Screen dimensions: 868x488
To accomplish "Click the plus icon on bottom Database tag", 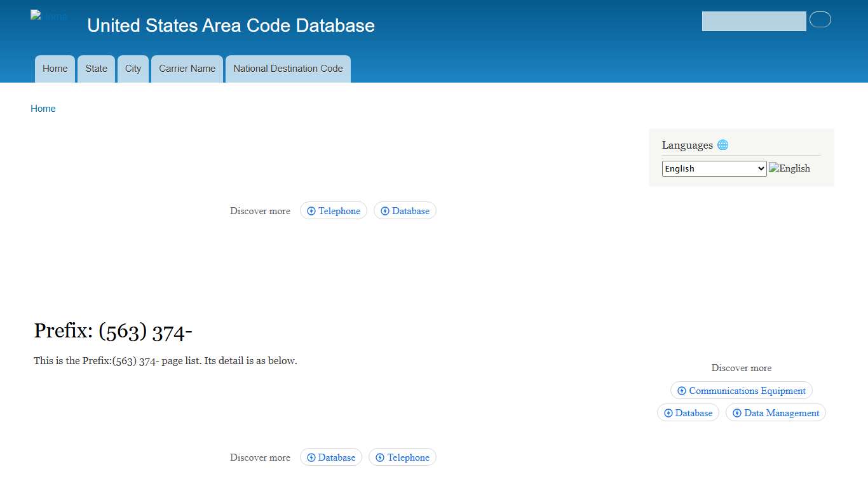I will [x=311, y=457].
